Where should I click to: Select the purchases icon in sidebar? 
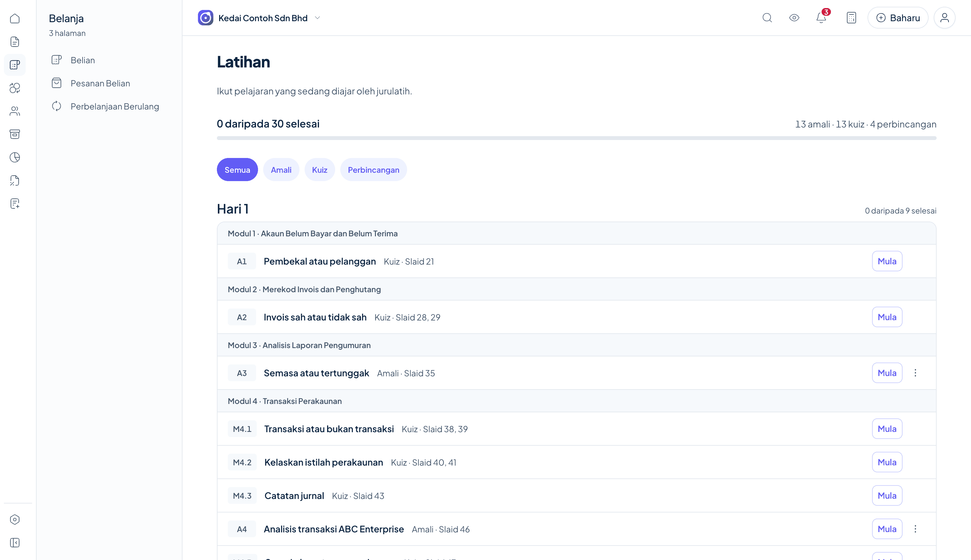click(x=15, y=65)
